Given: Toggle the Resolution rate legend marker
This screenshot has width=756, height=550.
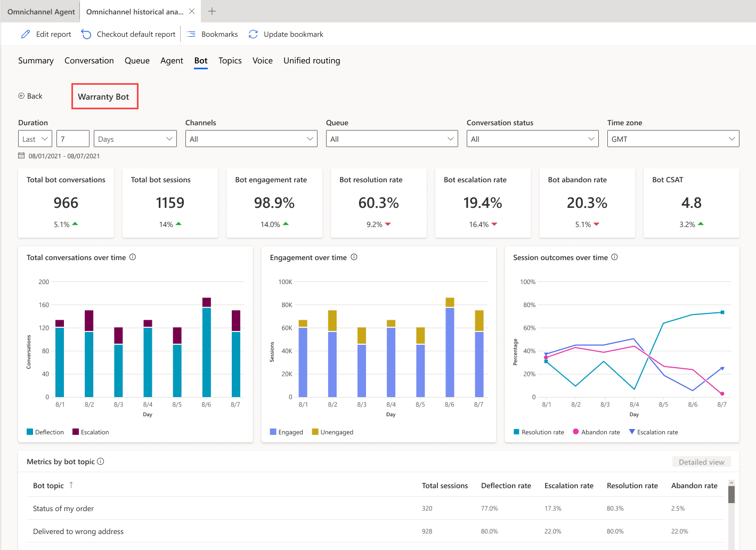Looking at the screenshot, I should tap(516, 432).
